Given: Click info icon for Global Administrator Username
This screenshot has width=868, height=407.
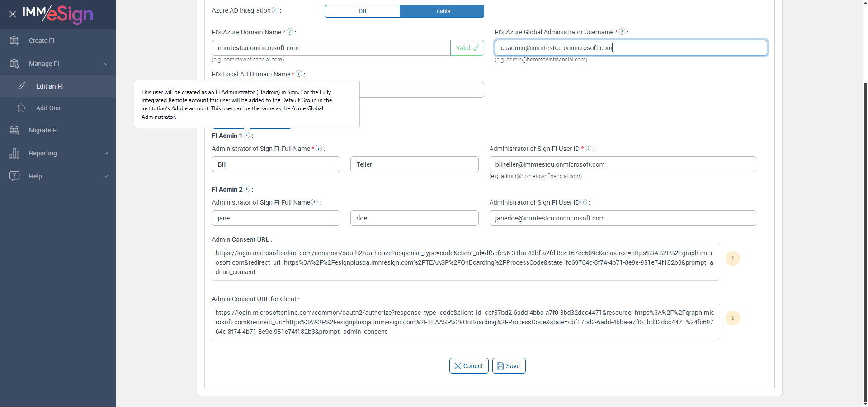Looking at the screenshot, I should click(622, 32).
